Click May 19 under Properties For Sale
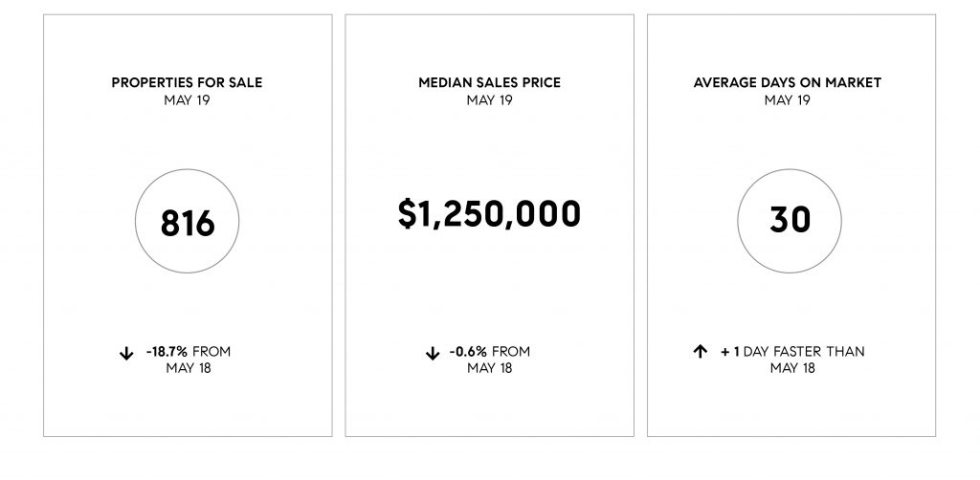The width and height of the screenshot is (980, 480). coord(187,99)
